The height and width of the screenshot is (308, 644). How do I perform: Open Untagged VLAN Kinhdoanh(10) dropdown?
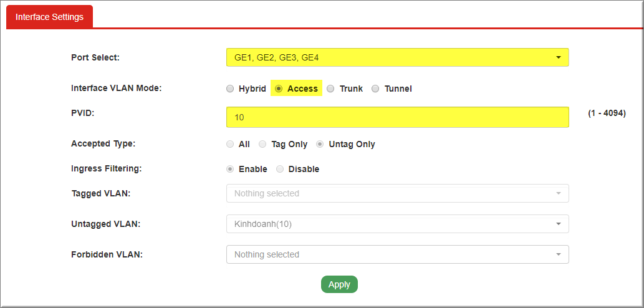pos(397,224)
